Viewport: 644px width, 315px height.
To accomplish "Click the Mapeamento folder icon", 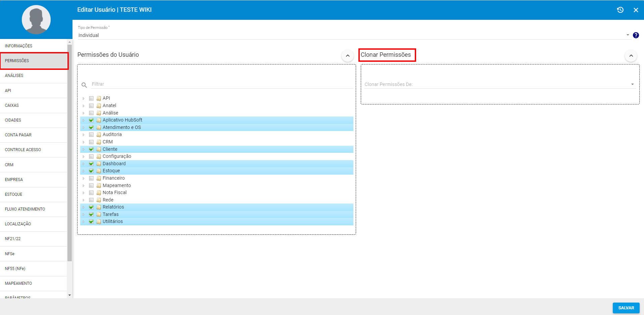I will 99,185.
